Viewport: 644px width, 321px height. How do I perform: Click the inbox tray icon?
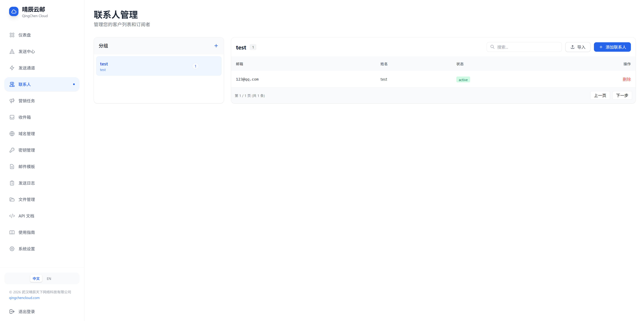tap(12, 117)
